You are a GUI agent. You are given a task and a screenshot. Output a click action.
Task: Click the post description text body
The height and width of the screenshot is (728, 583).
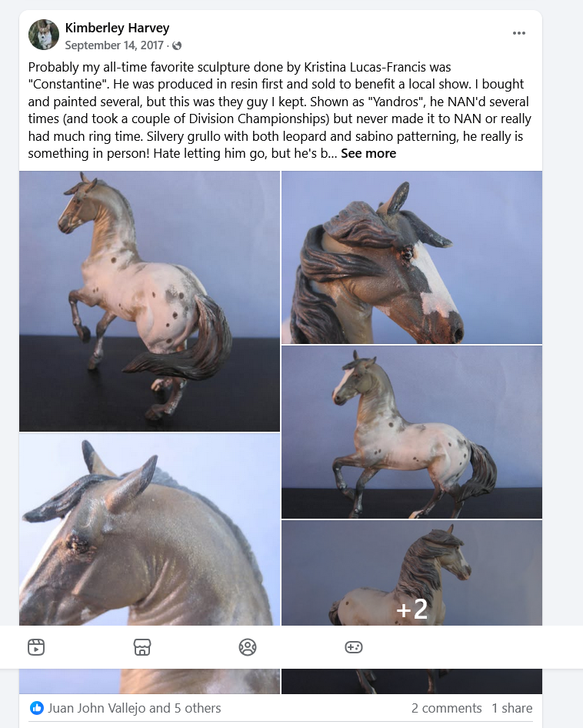[x=281, y=110]
